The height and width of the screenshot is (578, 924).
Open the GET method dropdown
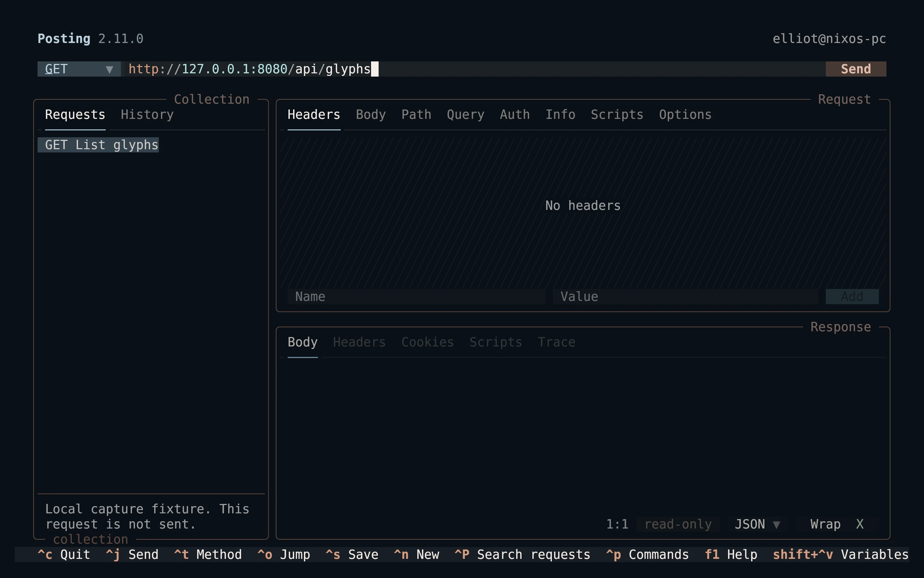click(x=79, y=69)
